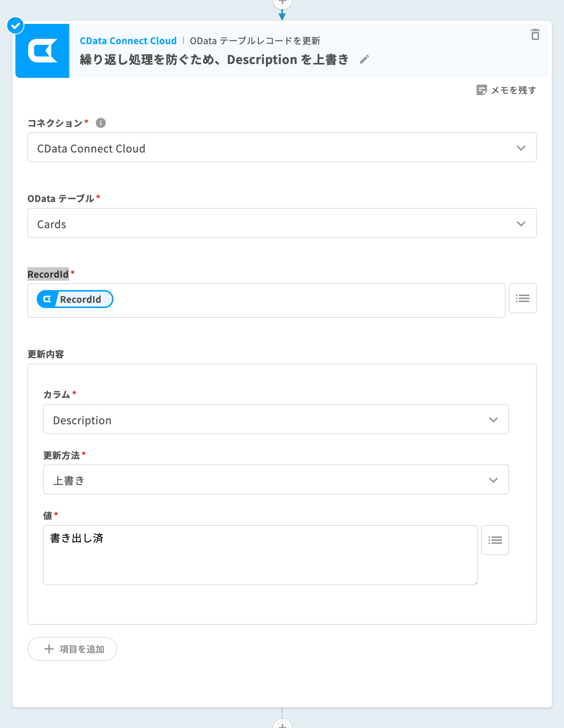This screenshot has height=728, width=564.
Task: Open the list icon next to RecordId field
Action: [522, 298]
